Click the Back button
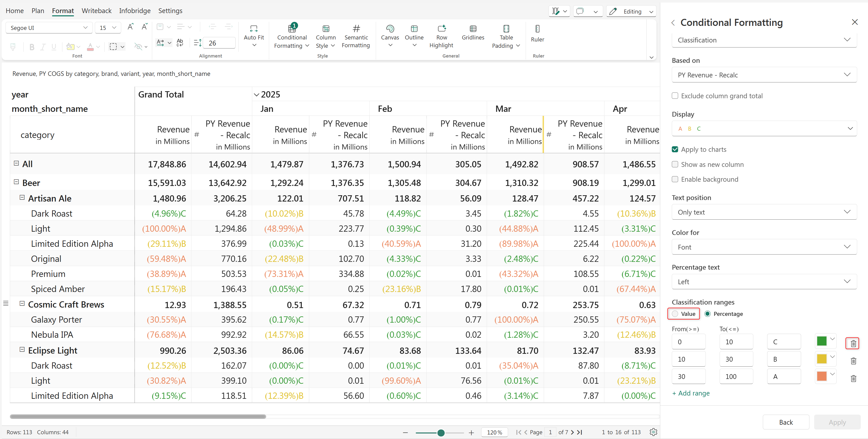The image size is (868, 439). click(x=786, y=422)
